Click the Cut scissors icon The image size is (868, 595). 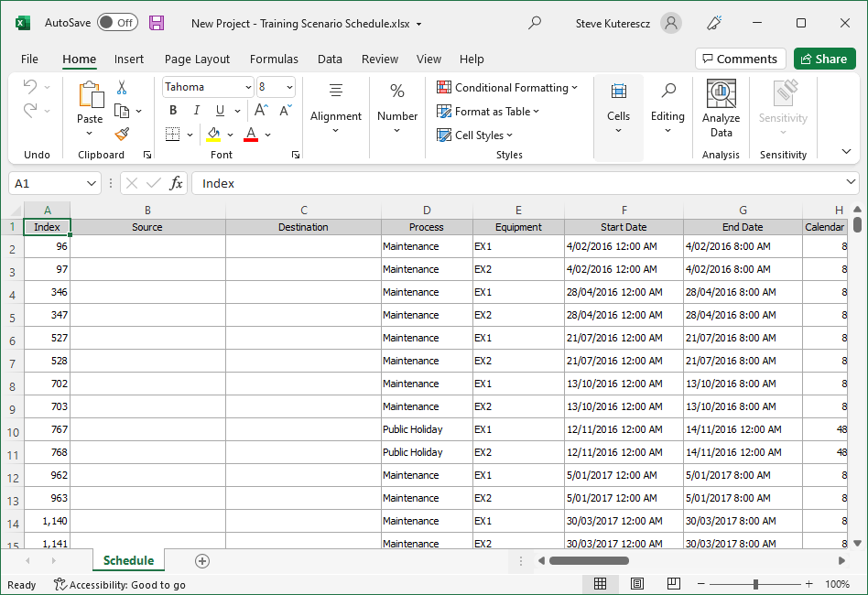122,88
